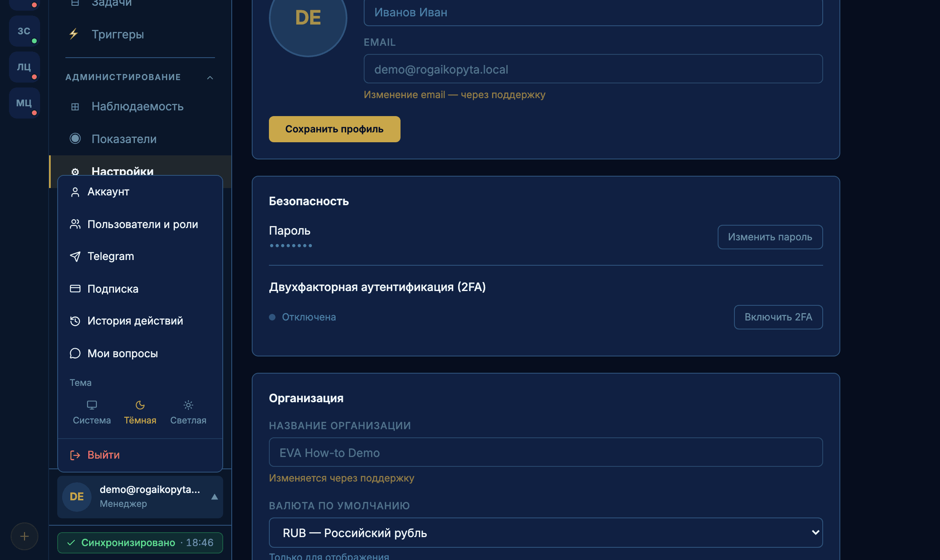Click the email field demo@rogaikopyta.local
The image size is (940, 560).
click(x=593, y=69)
